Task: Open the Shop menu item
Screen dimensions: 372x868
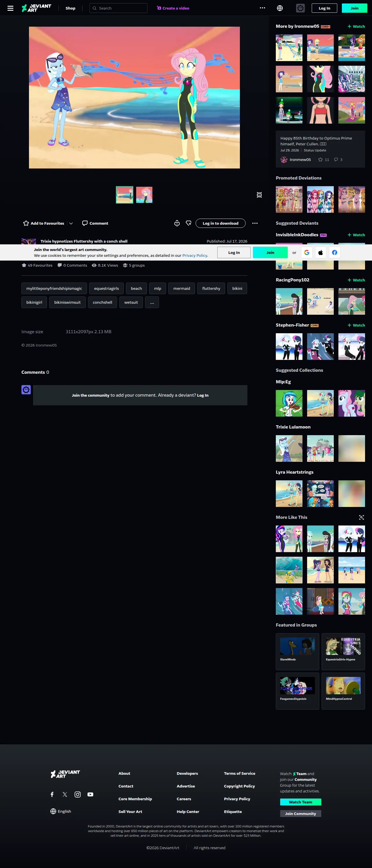Action: pyautogui.click(x=70, y=8)
